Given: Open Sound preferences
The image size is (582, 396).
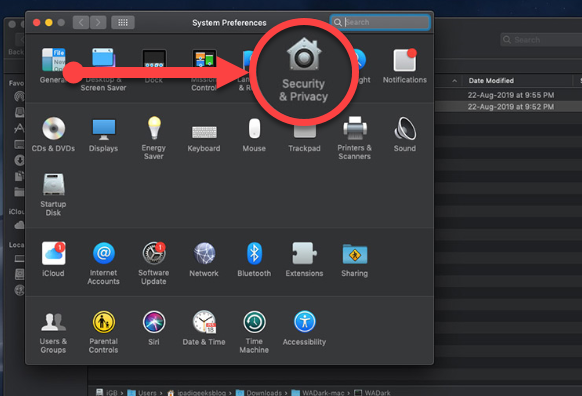Looking at the screenshot, I should [405, 134].
